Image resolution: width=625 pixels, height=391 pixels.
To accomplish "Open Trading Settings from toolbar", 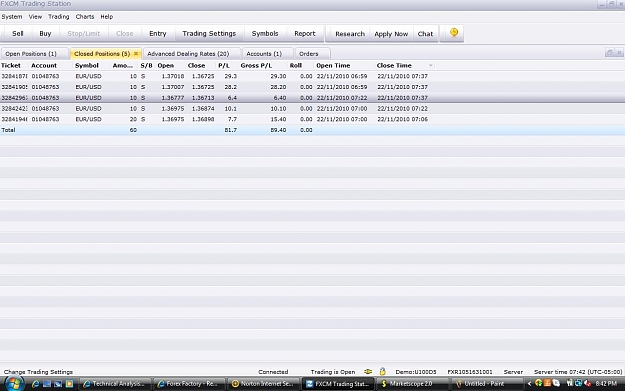I will [209, 33].
